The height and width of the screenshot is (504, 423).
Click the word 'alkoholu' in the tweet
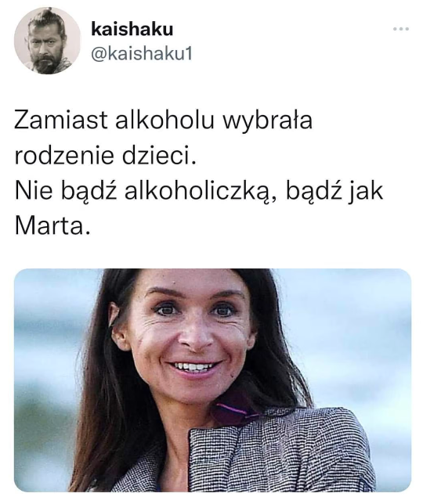pos(164,119)
